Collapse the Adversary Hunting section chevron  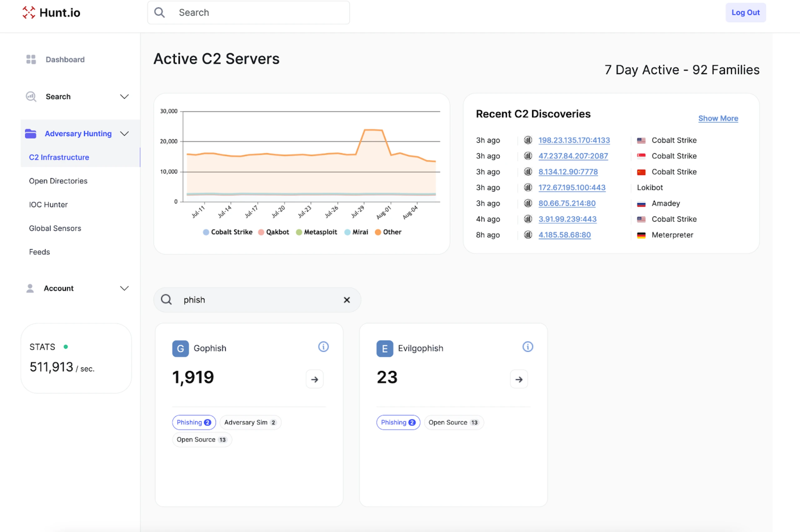pyautogui.click(x=124, y=134)
